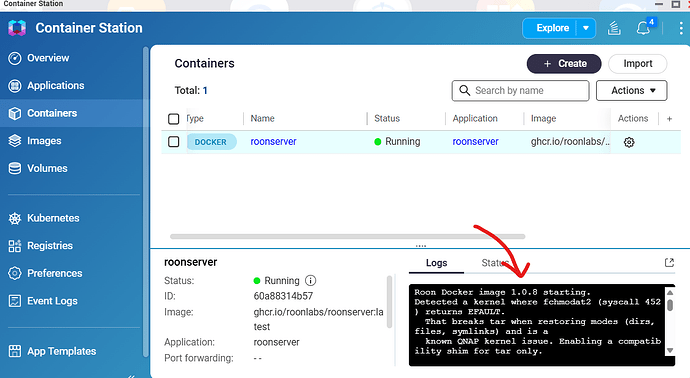Click the Preferences gear icon

pyautogui.click(x=15, y=273)
